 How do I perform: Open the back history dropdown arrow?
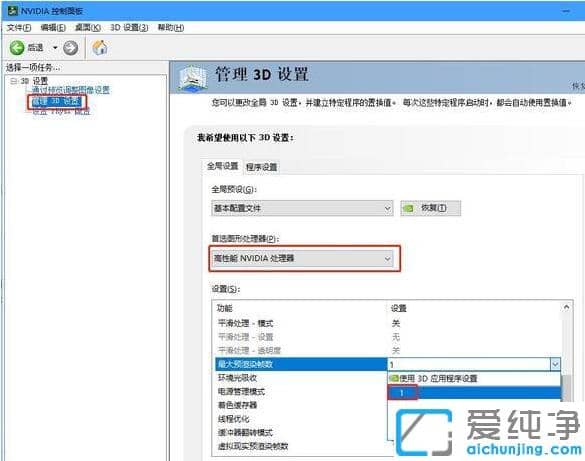55,48
